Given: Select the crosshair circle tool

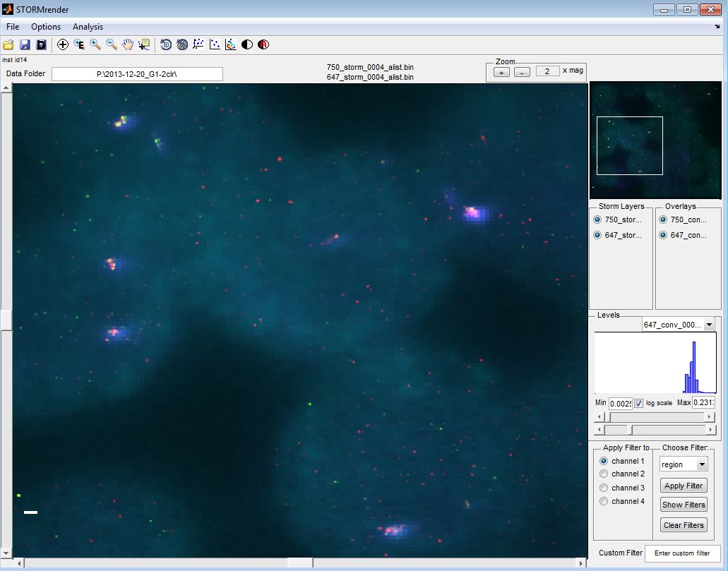Looking at the screenshot, I should point(63,44).
